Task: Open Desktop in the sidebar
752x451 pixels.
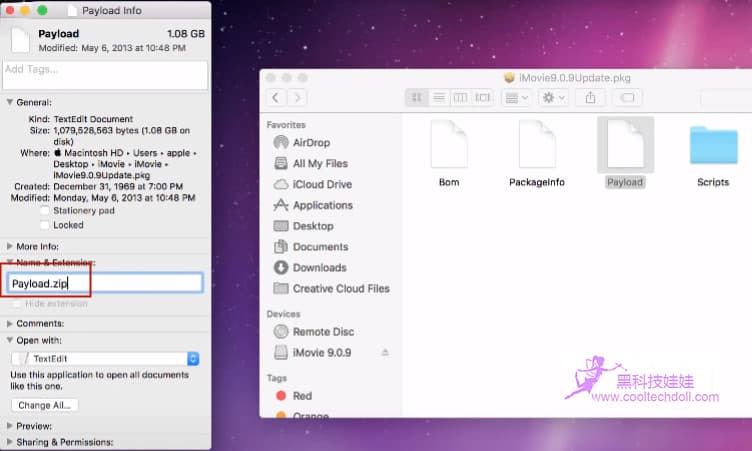Action: (x=313, y=226)
